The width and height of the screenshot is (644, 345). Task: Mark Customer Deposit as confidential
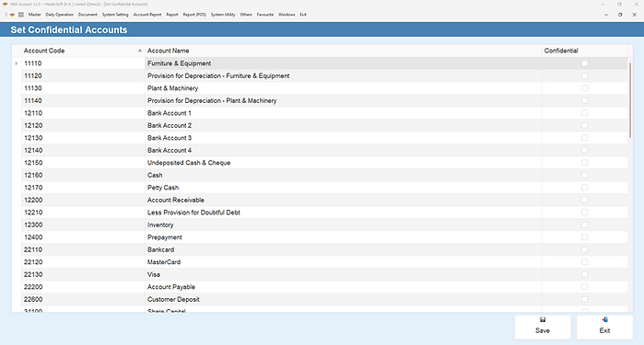[584, 300]
